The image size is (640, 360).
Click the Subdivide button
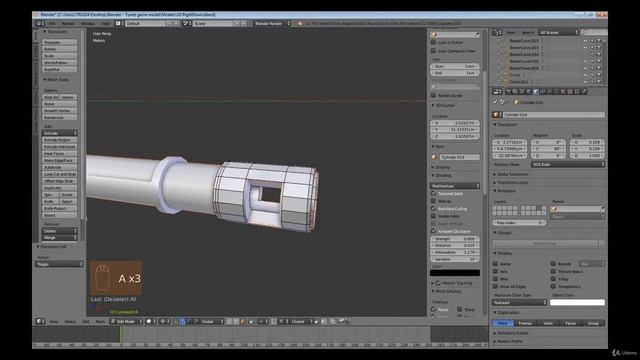click(60, 167)
